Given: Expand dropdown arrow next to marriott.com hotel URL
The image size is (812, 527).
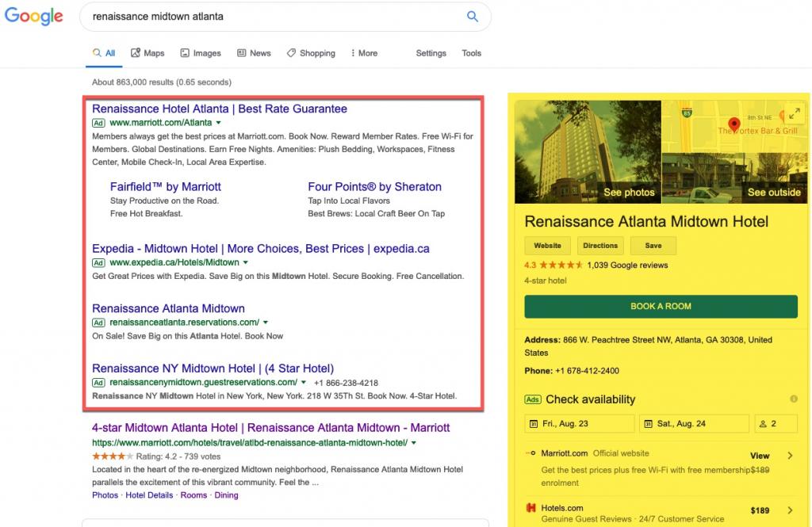Looking at the screenshot, I should click(x=414, y=443).
